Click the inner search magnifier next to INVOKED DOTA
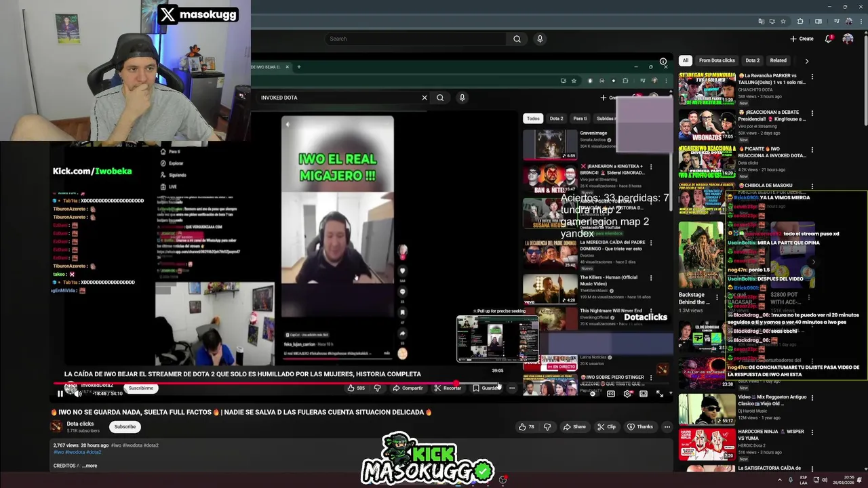This screenshot has width=868, height=488. point(440,98)
